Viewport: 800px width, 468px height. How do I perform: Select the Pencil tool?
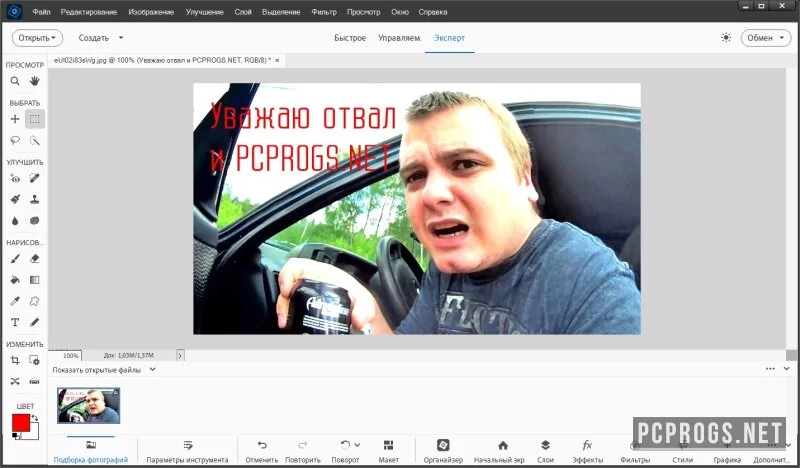point(34,323)
